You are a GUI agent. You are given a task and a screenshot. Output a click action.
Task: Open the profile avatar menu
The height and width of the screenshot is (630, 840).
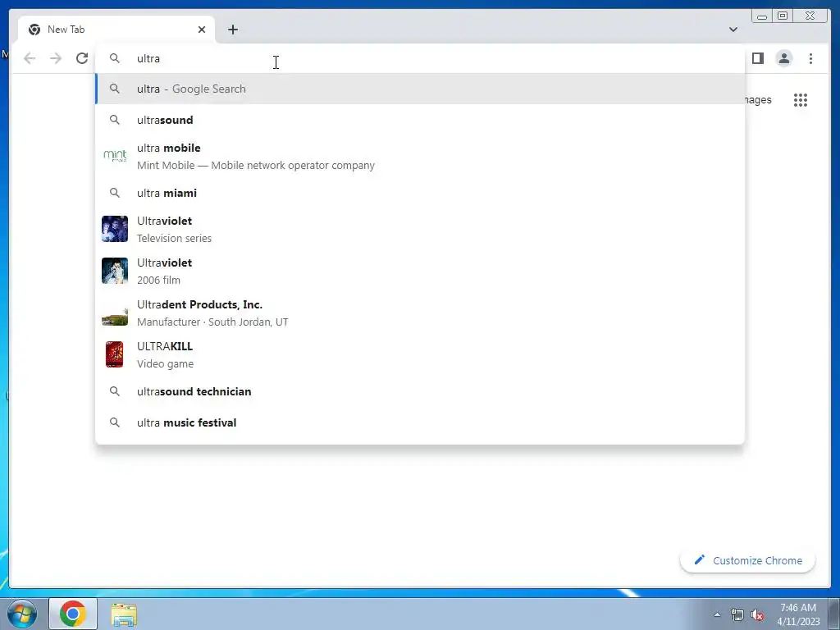pos(783,58)
